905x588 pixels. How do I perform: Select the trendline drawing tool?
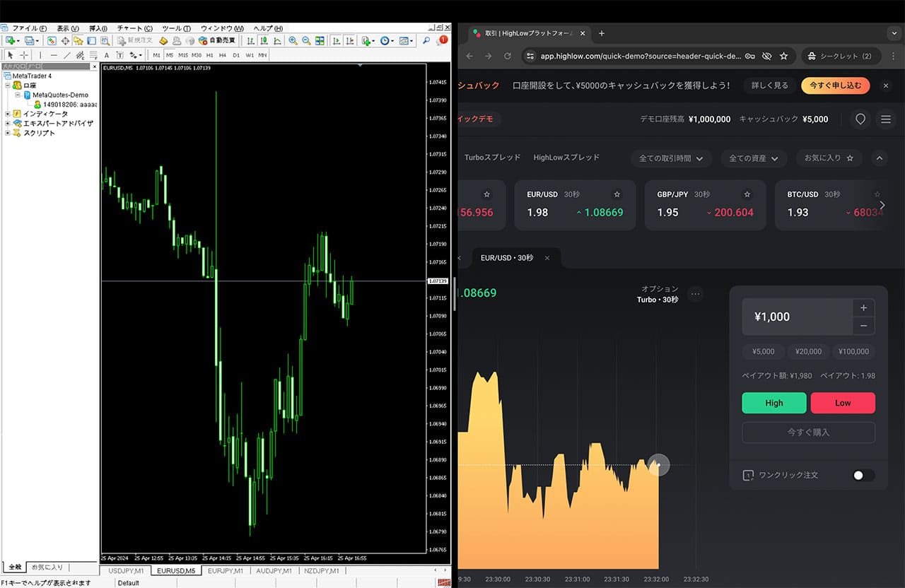coord(67,54)
